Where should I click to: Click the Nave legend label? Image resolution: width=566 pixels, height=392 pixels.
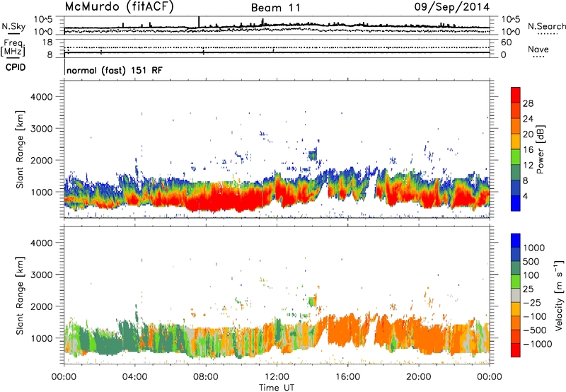point(538,49)
